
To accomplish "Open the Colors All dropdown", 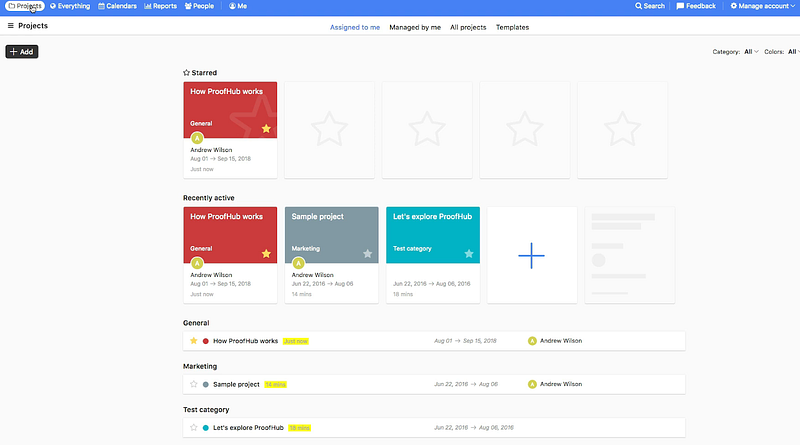I will 793,52.
